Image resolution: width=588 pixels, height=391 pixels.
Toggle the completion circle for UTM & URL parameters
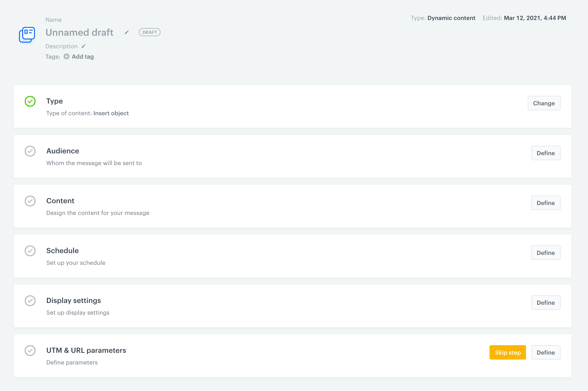(30, 351)
